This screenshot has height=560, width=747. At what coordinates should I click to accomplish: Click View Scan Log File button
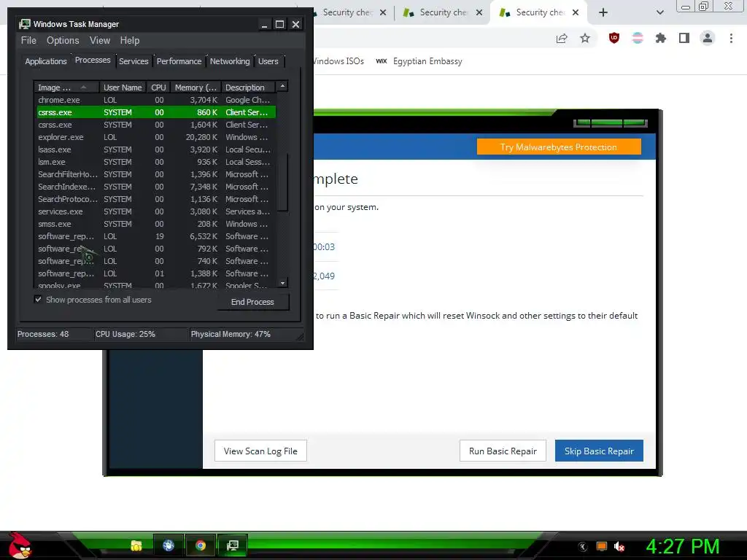tap(260, 451)
